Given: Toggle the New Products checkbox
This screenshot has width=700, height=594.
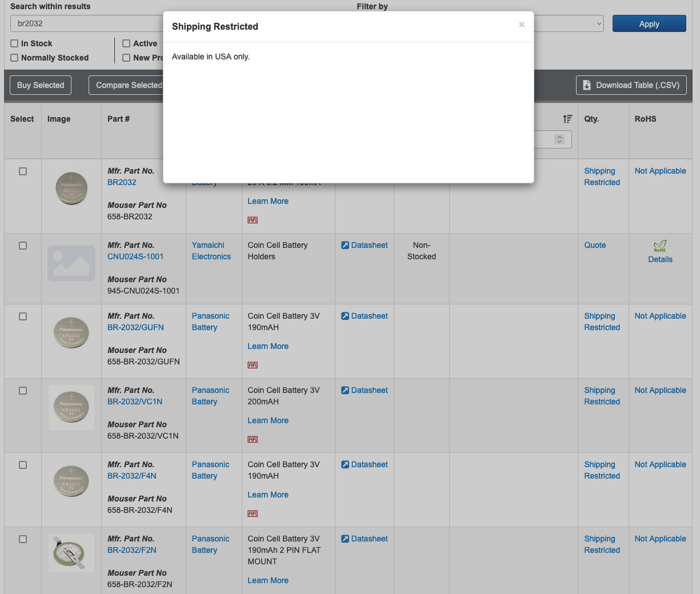Looking at the screenshot, I should click(x=126, y=58).
